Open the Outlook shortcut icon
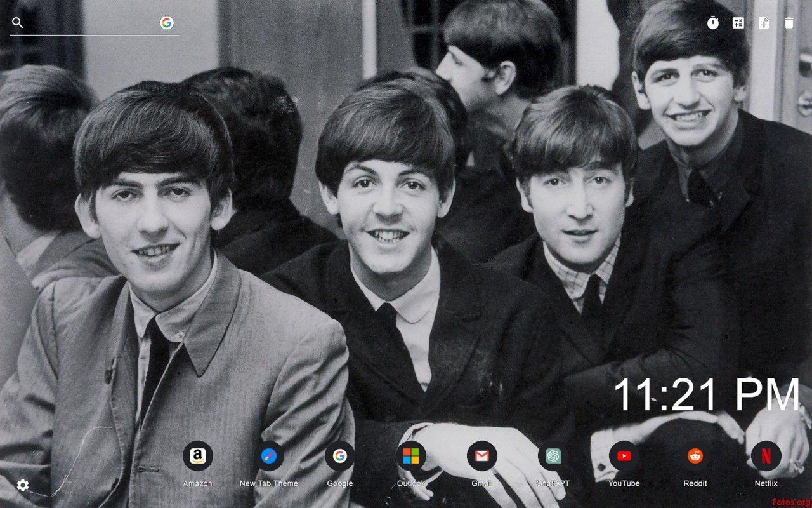The width and height of the screenshot is (812, 508). click(x=411, y=456)
